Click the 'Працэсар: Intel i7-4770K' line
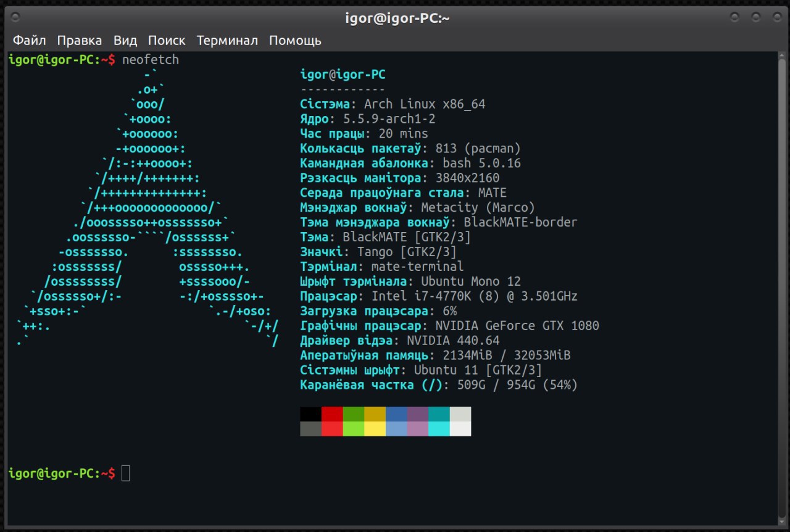The image size is (790, 532). click(x=439, y=297)
